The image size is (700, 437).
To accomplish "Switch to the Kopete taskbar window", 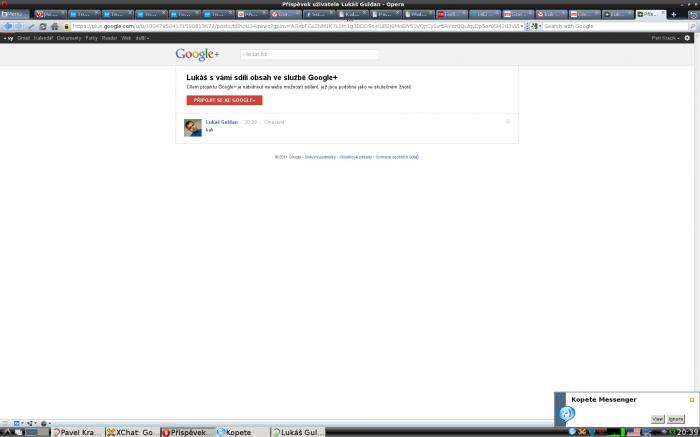I will pyautogui.click(x=243, y=432).
